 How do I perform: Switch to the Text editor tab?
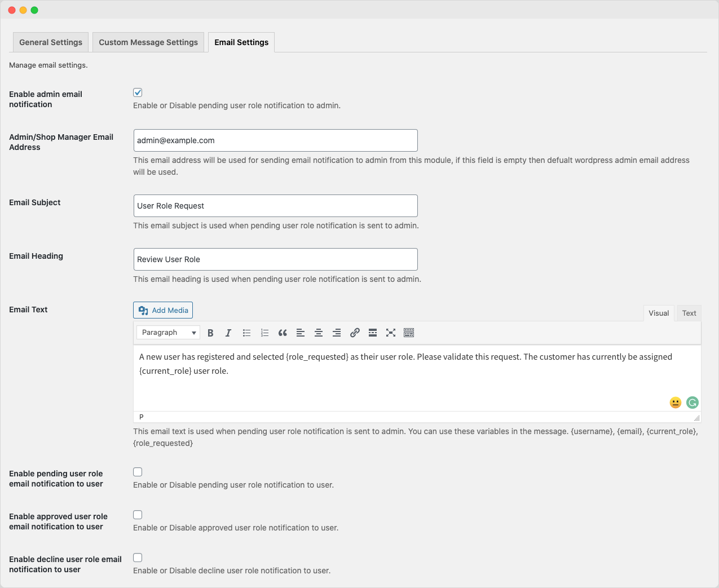(689, 313)
